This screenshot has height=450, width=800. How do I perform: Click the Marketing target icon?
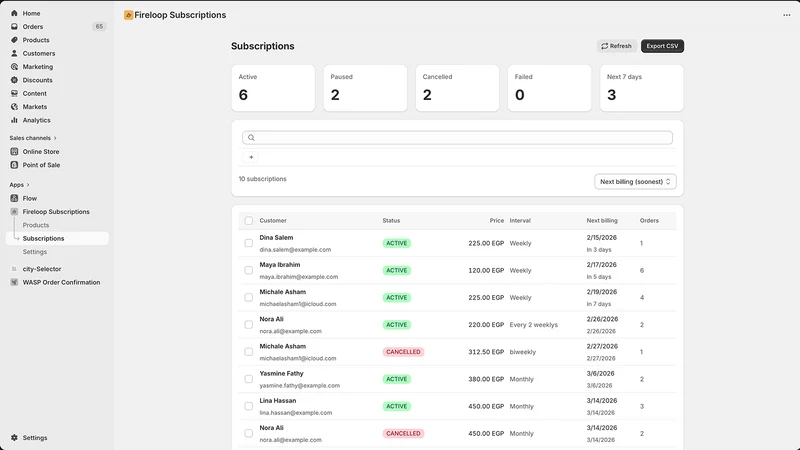14,67
